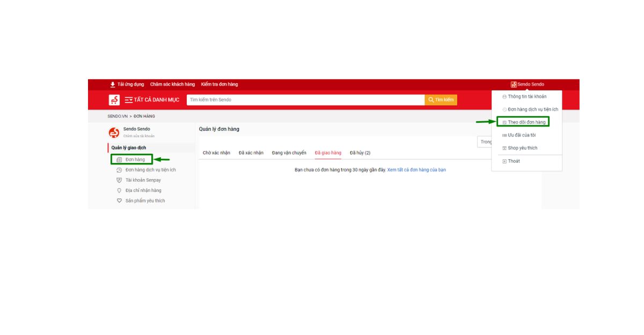This screenshot has width=644, height=335.
Task: Open Kiểm tra đơn hàng link
Action: point(219,84)
